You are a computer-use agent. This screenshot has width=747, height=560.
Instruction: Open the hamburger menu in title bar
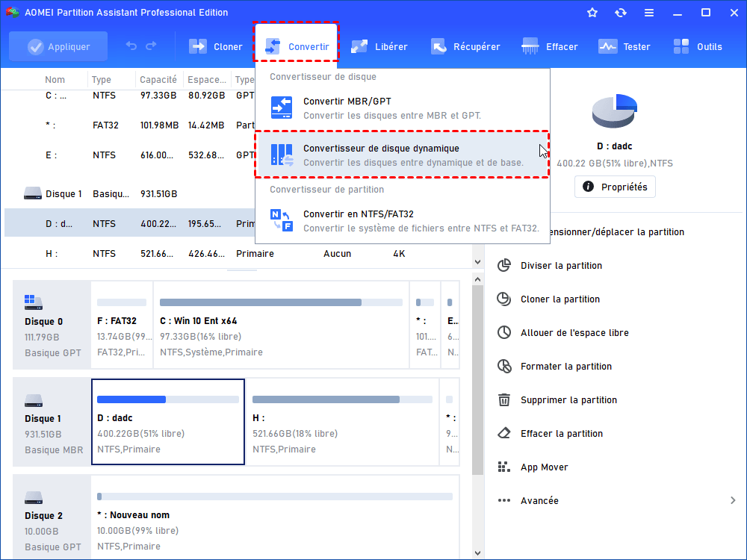(x=648, y=13)
